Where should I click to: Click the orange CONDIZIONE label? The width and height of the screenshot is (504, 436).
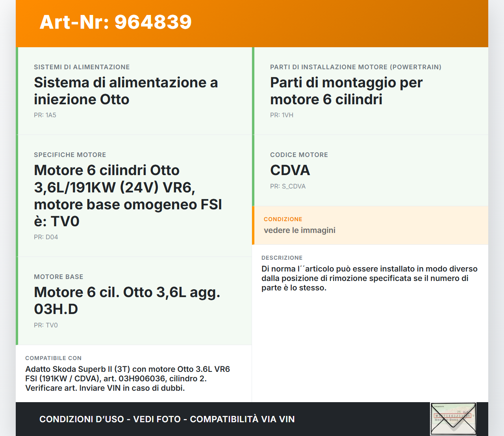point(283,220)
